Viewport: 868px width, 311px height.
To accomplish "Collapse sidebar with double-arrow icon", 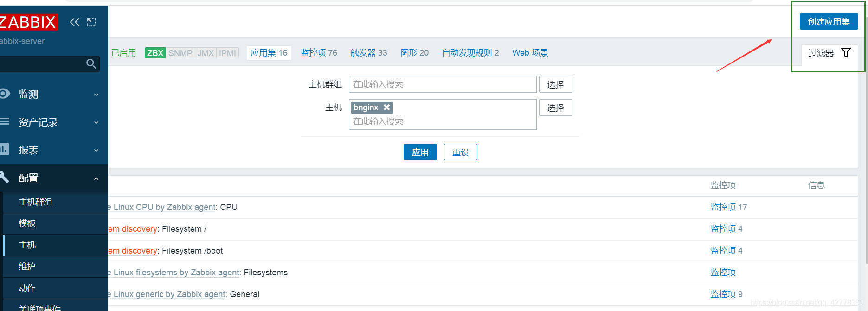I will click(75, 22).
